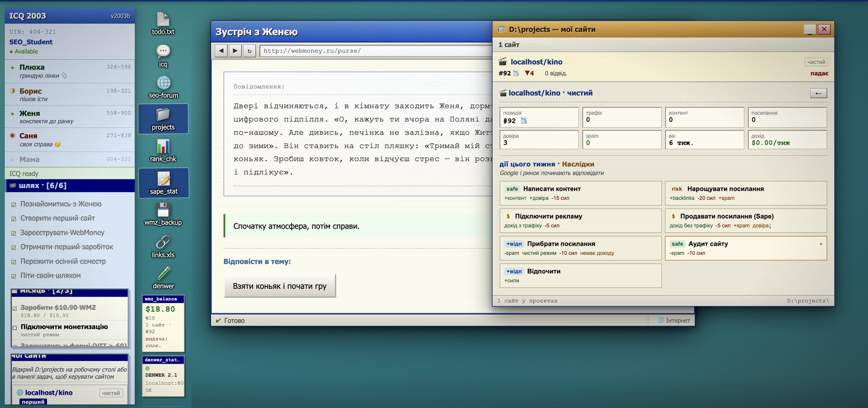Choose the Аудит сайту action
The image size is (868, 408).
click(x=746, y=248)
